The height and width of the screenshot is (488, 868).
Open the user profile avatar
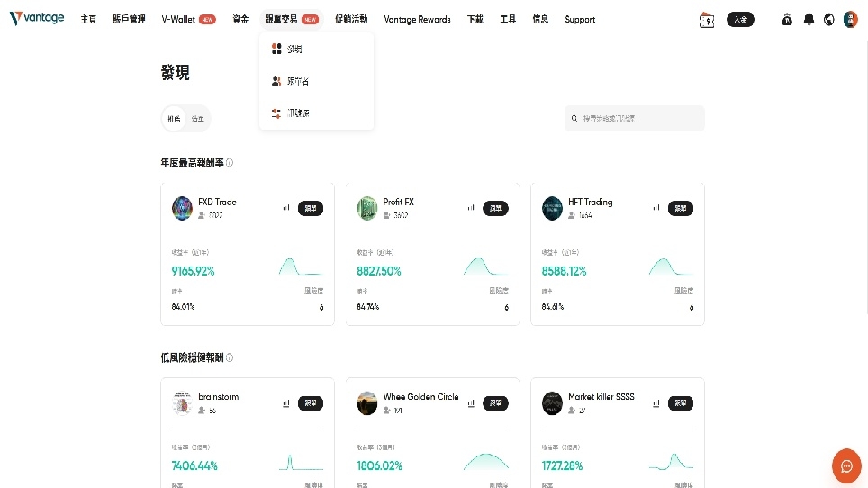pyautogui.click(x=850, y=20)
